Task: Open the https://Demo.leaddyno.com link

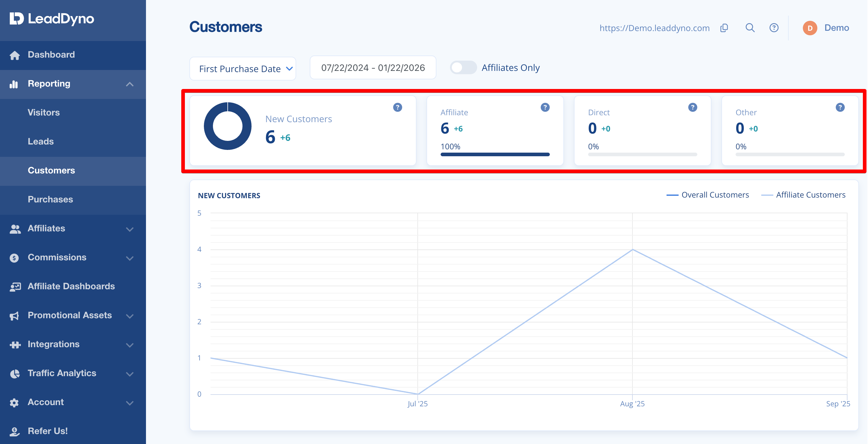Action: point(654,28)
